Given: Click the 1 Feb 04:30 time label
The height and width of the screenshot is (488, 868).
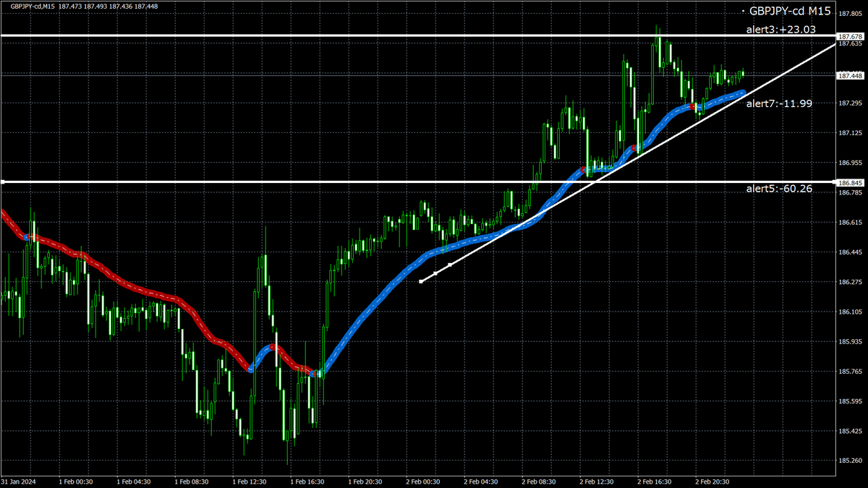Looking at the screenshot, I should (x=133, y=481).
